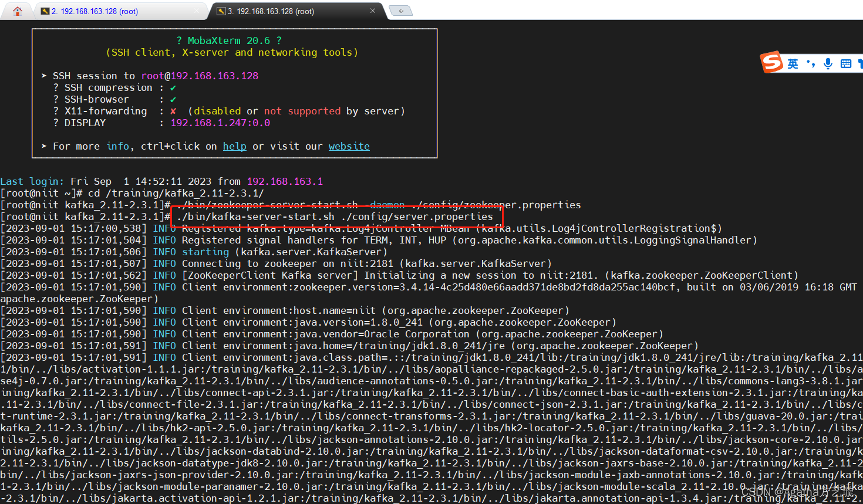
Task: Open the soft keyboard icon
Action: point(845,63)
